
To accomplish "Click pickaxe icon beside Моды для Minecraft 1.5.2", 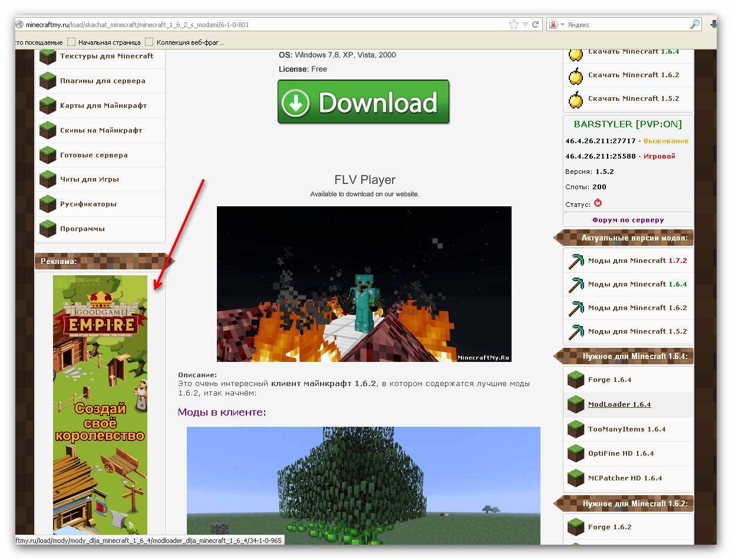I will pos(576,332).
